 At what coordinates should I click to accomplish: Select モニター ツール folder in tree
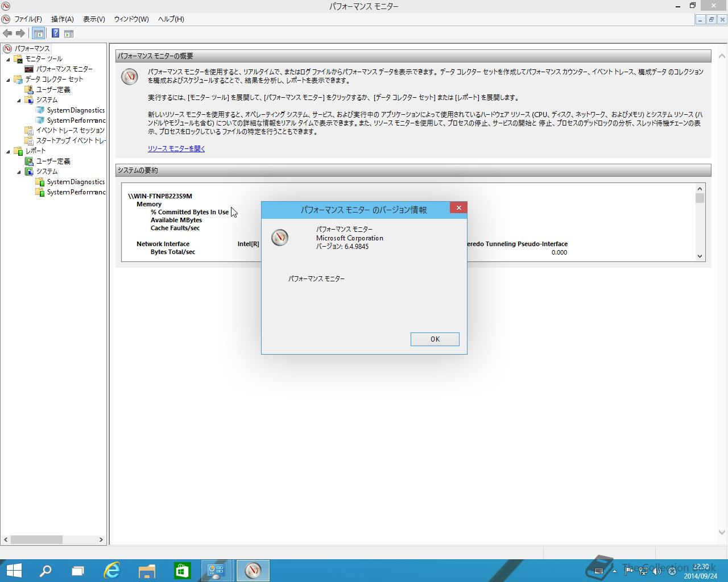pyautogui.click(x=44, y=59)
